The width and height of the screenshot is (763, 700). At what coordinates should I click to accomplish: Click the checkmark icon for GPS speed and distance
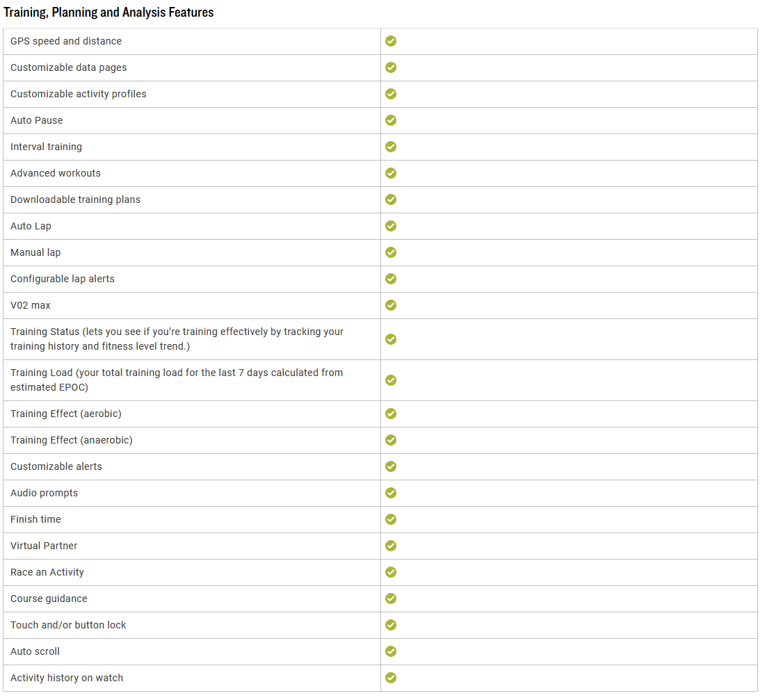point(391,41)
